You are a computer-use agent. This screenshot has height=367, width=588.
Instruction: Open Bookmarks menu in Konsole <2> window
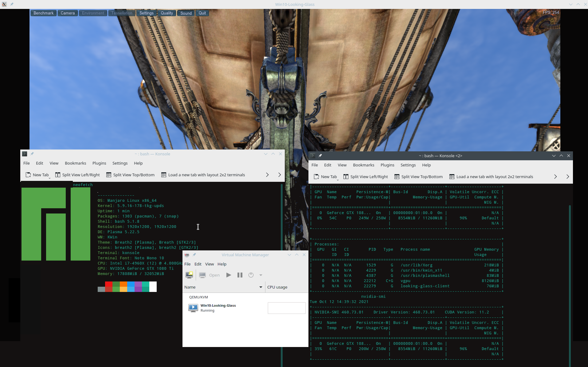tap(364, 165)
